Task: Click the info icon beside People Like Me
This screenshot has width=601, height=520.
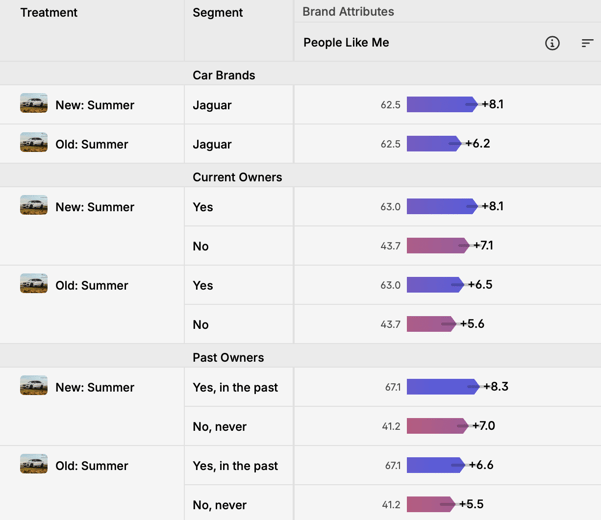Action: (x=552, y=43)
